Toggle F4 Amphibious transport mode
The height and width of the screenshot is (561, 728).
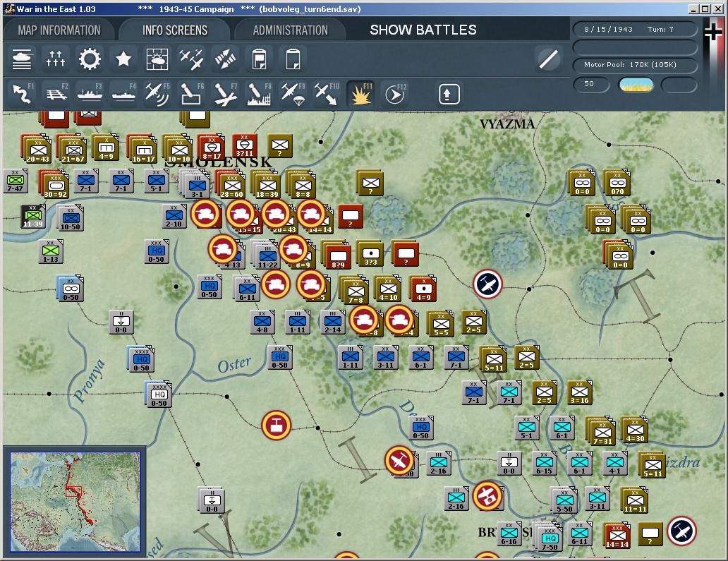[124, 95]
